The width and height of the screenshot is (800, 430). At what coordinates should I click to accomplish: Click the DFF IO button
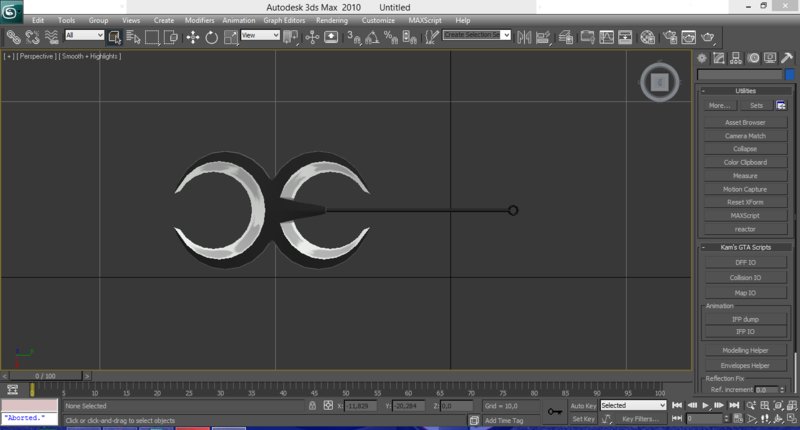tap(745, 263)
